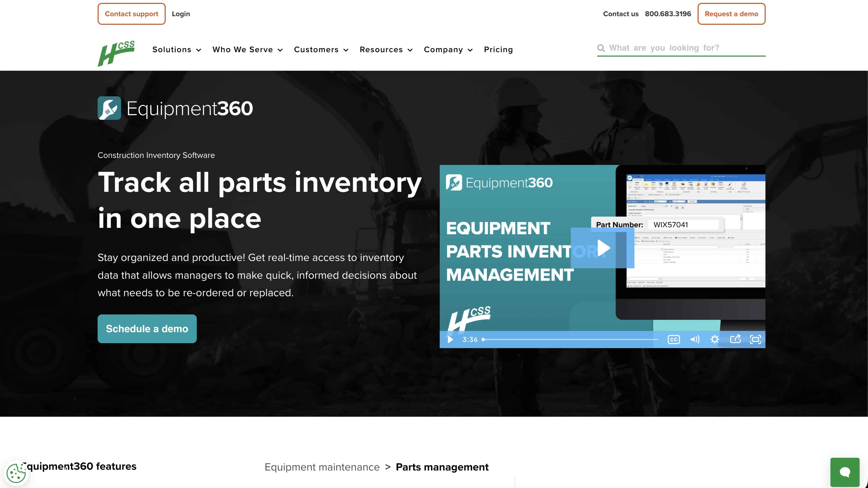Image resolution: width=868 pixels, height=488 pixels.
Task: Expand the Company menu
Action: pyautogui.click(x=448, y=50)
